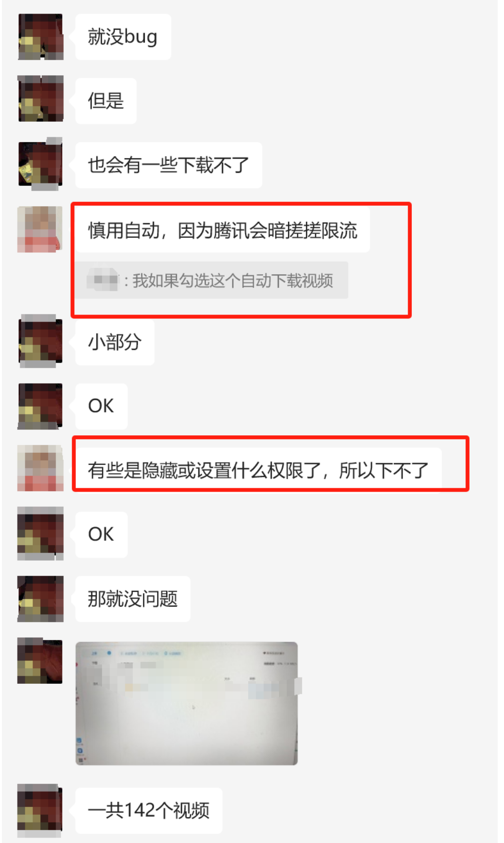504x843 pixels.
Task: Click message 有些是隐藏或设置什么权限了
Action: tap(258, 470)
